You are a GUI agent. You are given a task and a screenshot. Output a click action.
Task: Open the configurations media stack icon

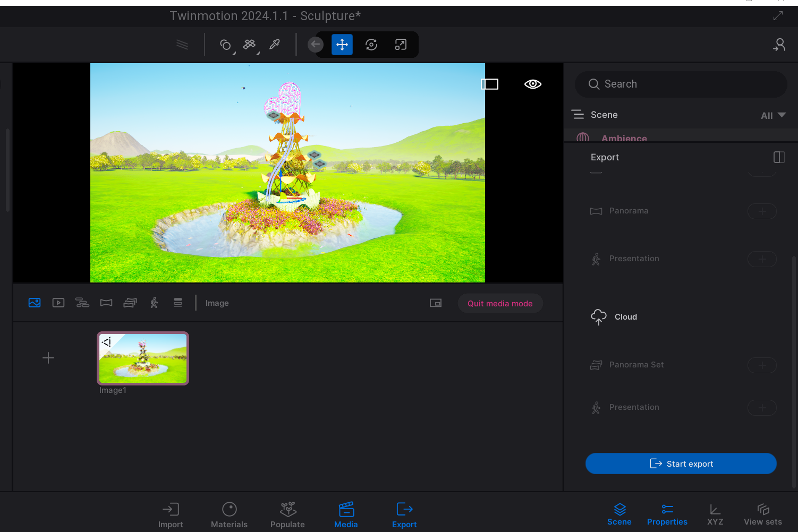(x=178, y=303)
